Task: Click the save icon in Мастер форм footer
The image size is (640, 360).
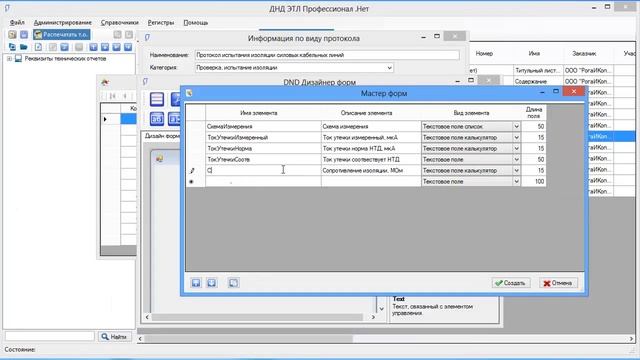Action: point(196,283)
